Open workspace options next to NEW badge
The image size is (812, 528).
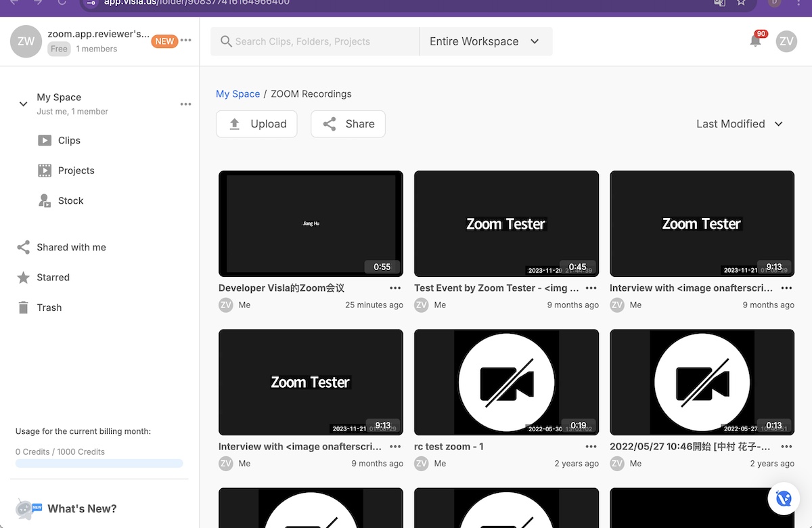pyautogui.click(x=186, y=41)
